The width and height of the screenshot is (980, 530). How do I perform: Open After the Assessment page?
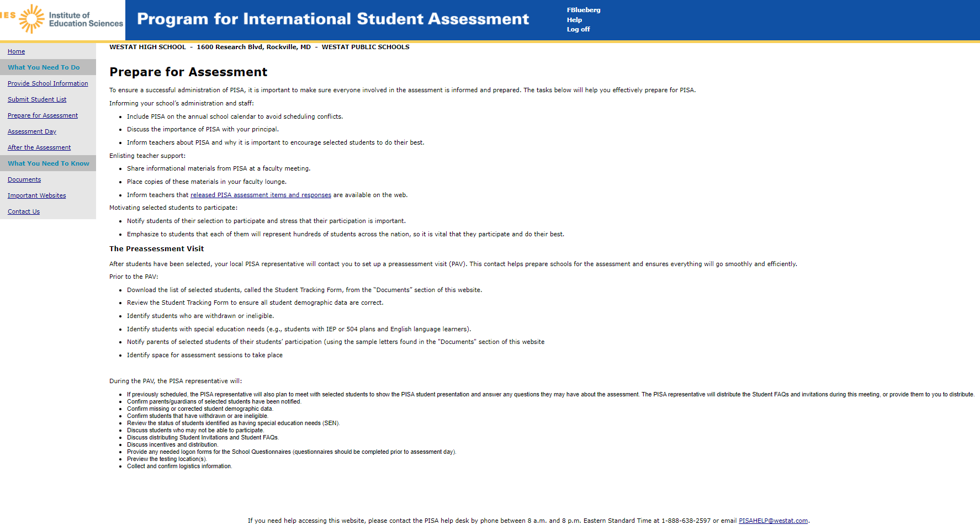(39, 147)
